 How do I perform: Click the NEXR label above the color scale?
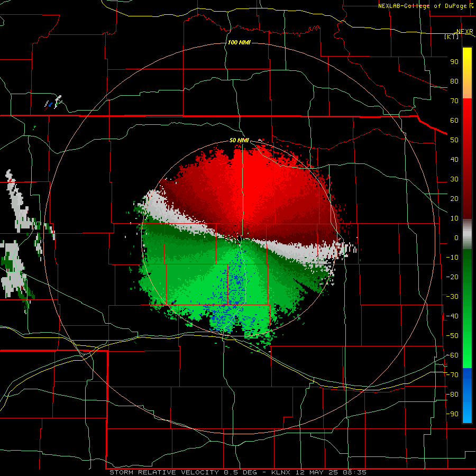465,32
